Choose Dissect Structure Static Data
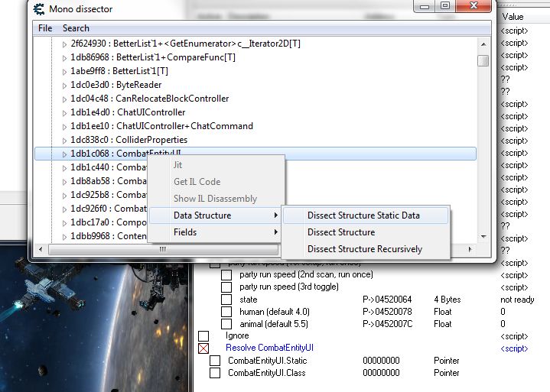Viewport: 550px width, 392px height. (363, 215)
